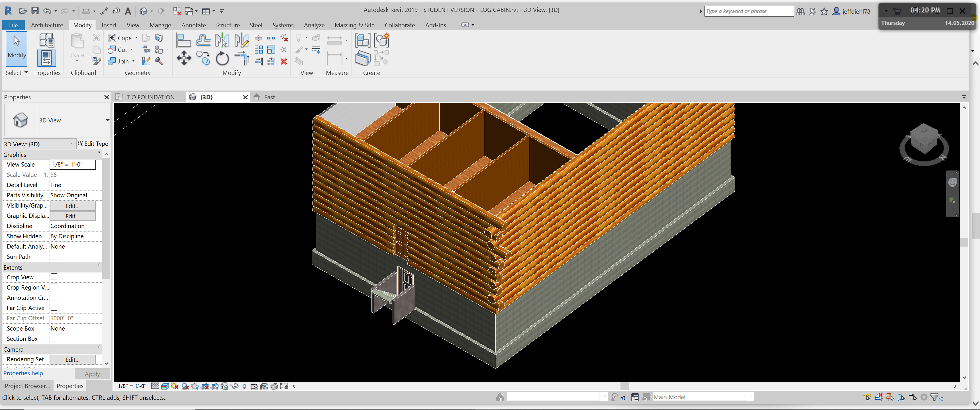Click inside the keyword search field
Screen dimensions: 980x410
tap(749, 11)
